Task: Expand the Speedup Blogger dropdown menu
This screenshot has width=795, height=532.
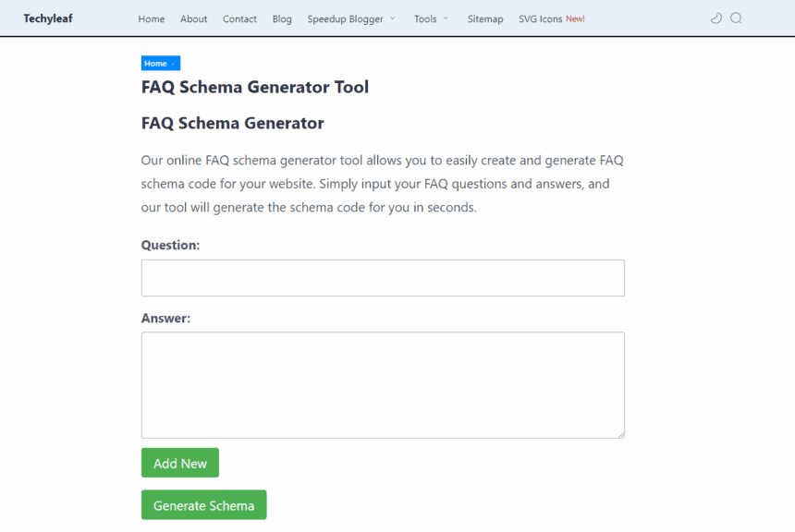Action: pos(346,18)
